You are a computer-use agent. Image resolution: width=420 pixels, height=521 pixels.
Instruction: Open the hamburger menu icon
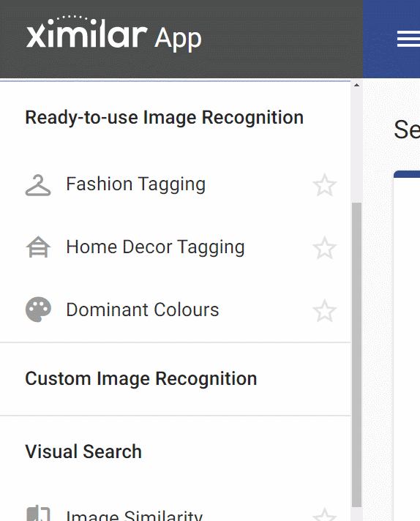[409, 40]
